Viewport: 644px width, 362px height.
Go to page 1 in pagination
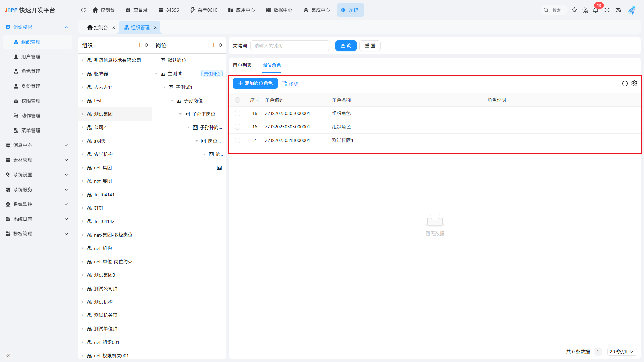tap(598, 352)
